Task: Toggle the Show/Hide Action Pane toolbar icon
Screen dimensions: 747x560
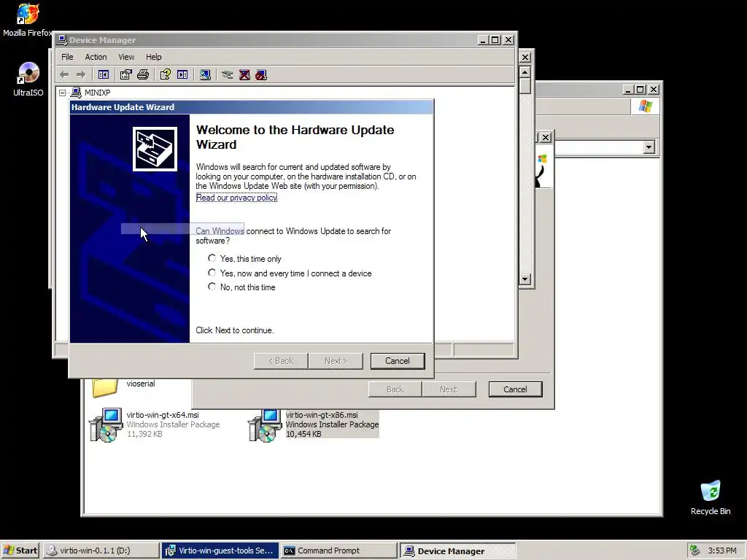Action: pyautogui.click(x=182, y=75)
